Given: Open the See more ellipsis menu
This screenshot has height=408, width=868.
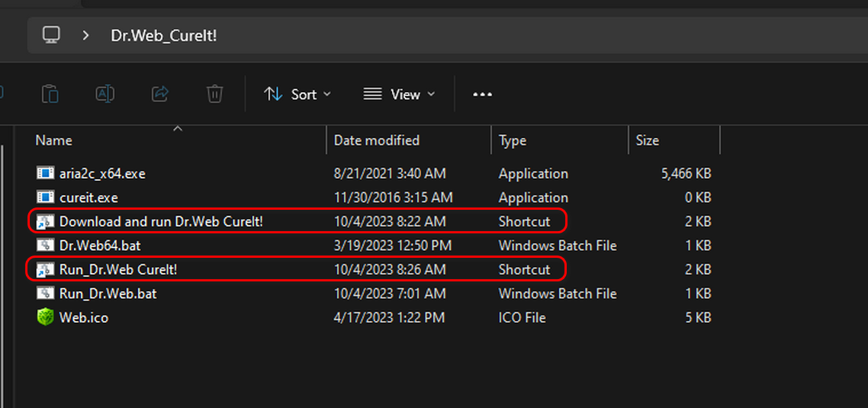Looking at the screenshot, I should click(x=483, y=95).
